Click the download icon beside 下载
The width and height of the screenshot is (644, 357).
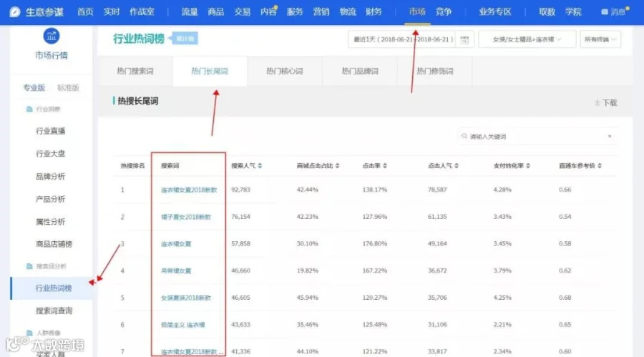(x=597, y=102)
